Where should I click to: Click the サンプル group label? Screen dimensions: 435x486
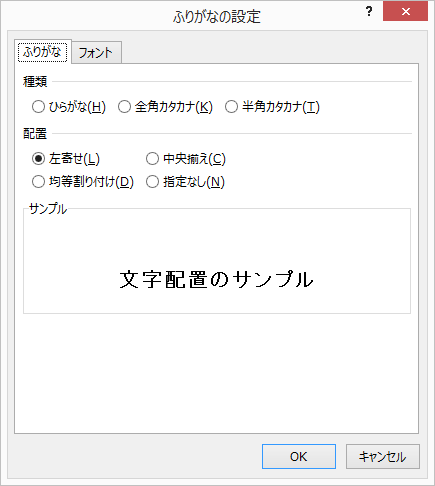(48, 209)
